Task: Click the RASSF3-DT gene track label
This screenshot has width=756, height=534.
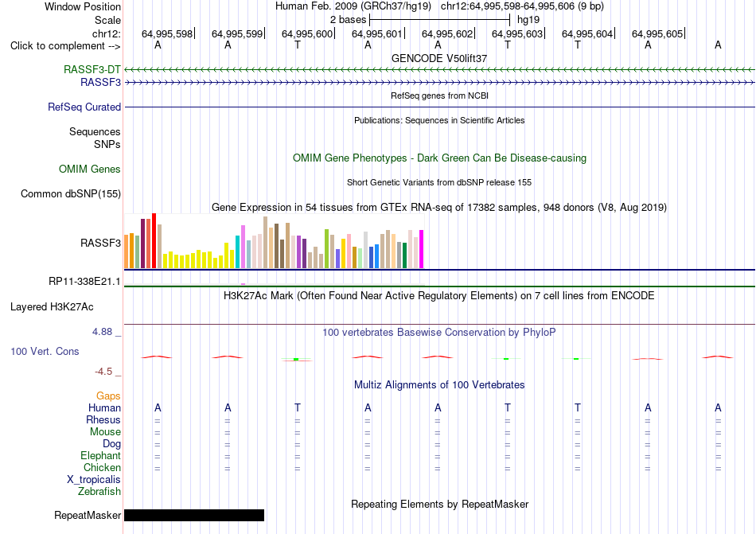Action: click(92, 69)
